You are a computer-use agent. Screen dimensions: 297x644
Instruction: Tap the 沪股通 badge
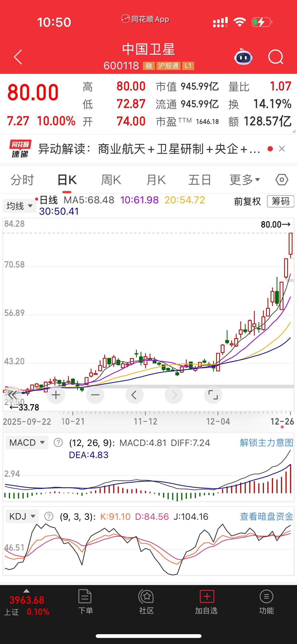point(168,66)
